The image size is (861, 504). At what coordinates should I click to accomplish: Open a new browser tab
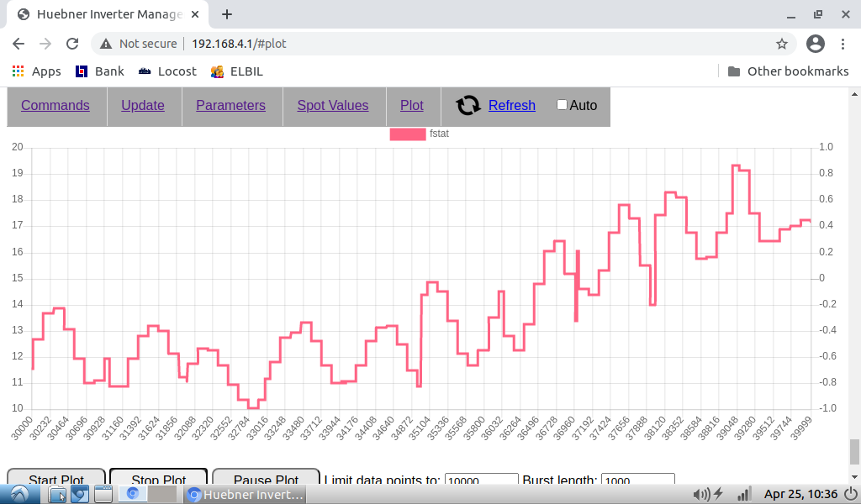227,14
